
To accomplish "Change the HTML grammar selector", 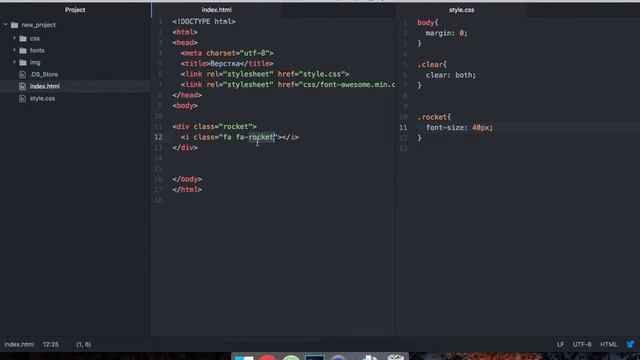I will pyautogui.click(x=609, y=344).
